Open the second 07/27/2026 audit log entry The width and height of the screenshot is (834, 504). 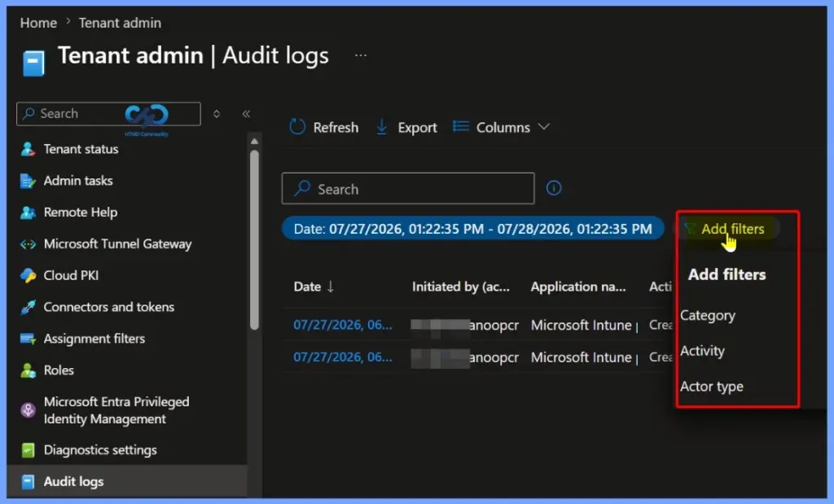(343, 357)
